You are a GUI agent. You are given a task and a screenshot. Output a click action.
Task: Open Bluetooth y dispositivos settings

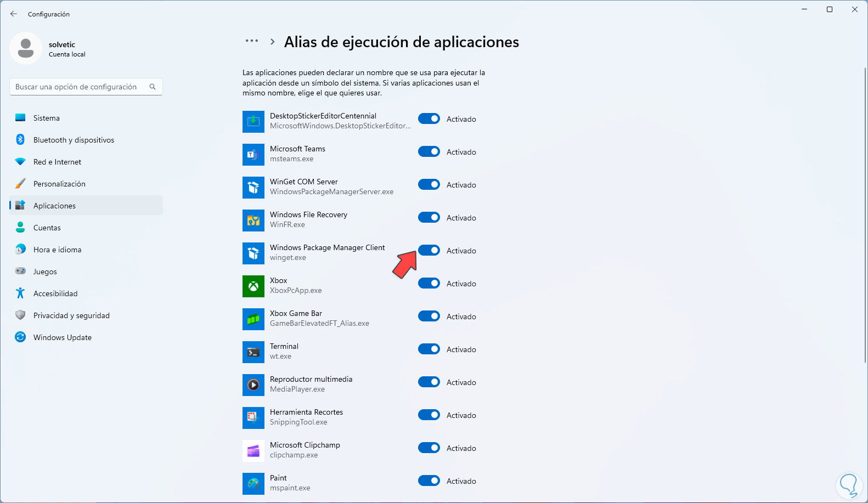(x=74, y=140)
